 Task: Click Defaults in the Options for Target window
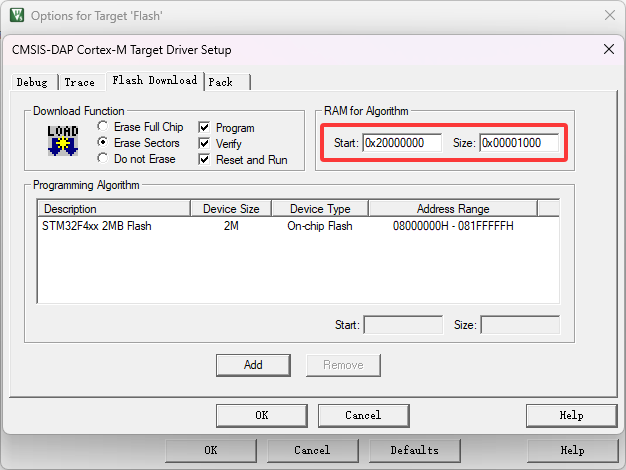click(415, 451)
